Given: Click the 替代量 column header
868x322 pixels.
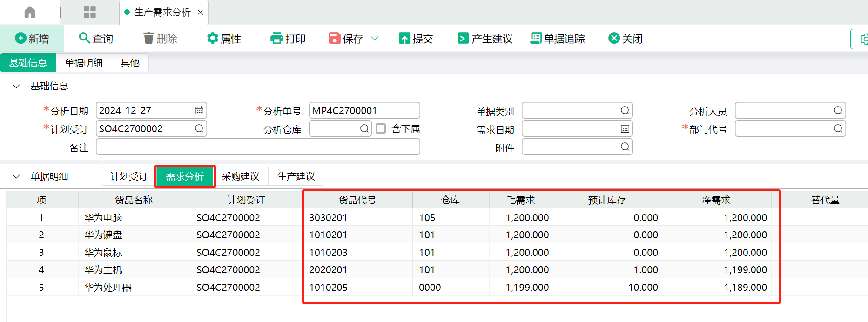Looking at the screenshot, I should click(x=825, y=200).
